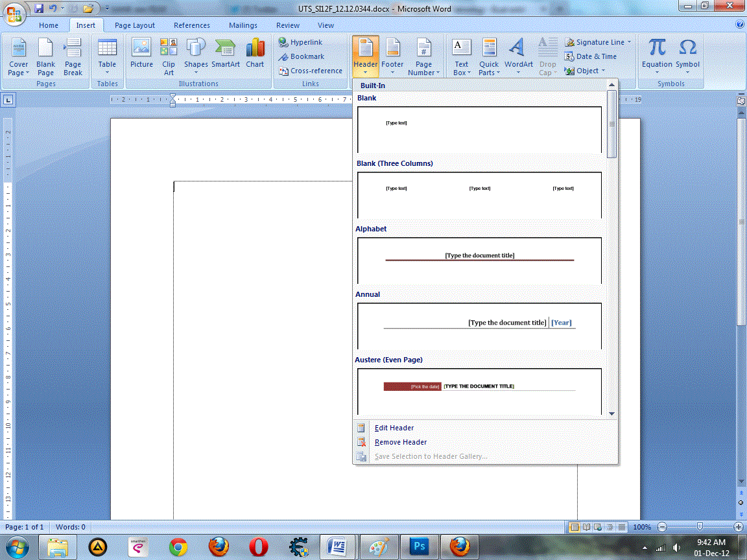747x560 pixels.
Task: Insert a Hyperlink
Action: coord(301,42)
